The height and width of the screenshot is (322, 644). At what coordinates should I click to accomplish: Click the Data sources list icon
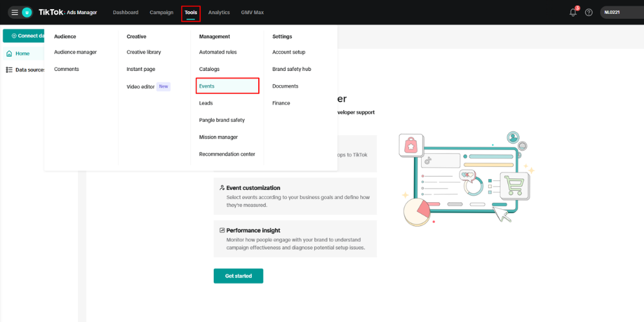coord(10,70)
